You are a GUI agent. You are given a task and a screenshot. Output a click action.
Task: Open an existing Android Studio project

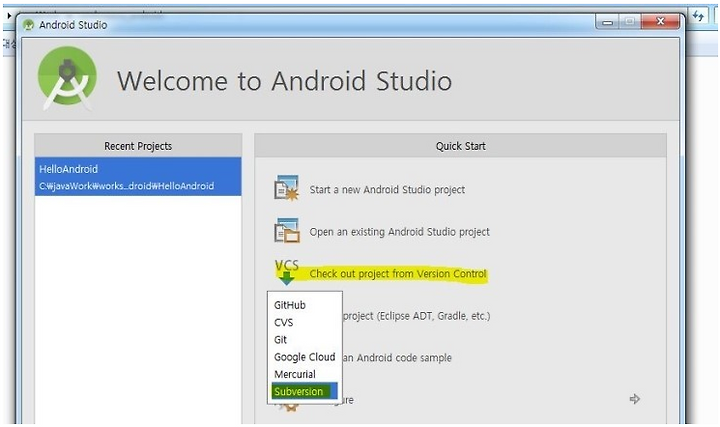[399, 232]
